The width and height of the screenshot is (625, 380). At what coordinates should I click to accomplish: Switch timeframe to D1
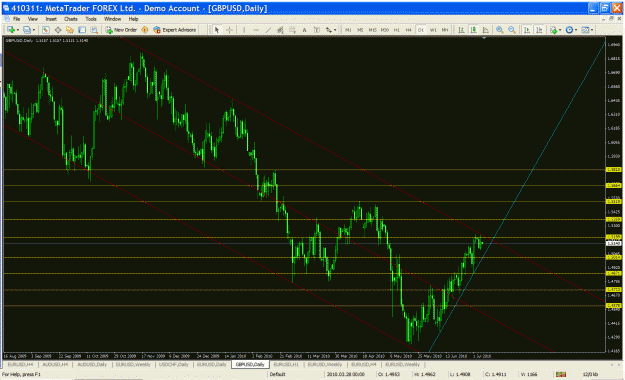click(421, 30)
